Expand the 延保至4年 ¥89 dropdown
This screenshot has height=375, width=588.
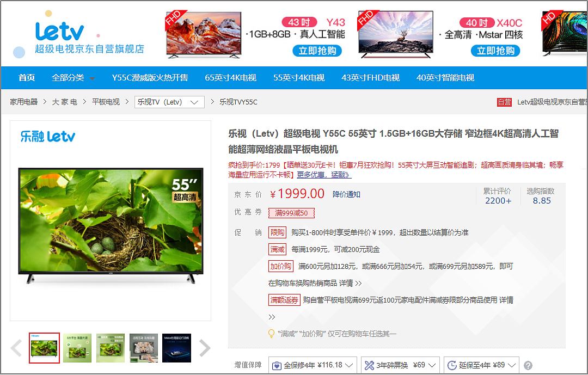(481, 365)
